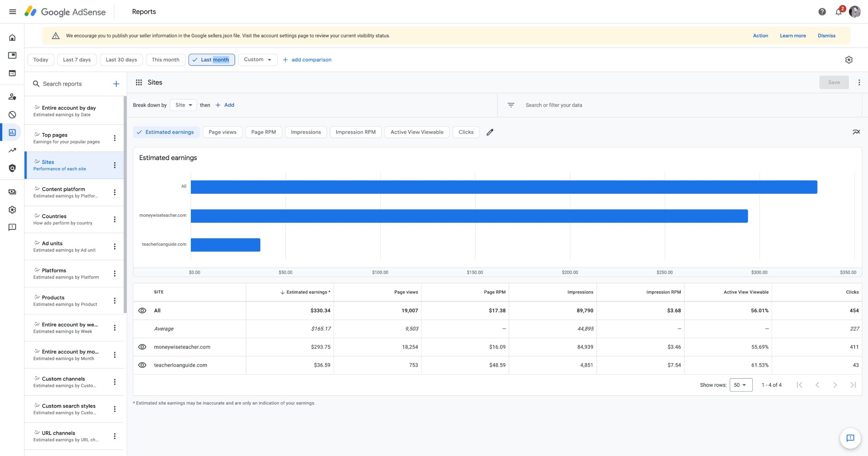Image resolution: width=868 pixels, height=456 pixels.
Task: Click add comparison link
Action: (307, 60)
